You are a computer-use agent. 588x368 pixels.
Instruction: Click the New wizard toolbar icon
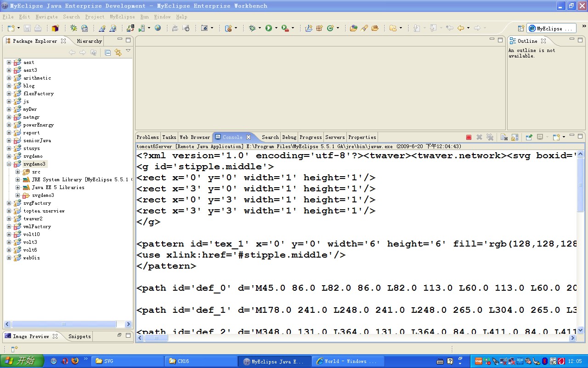[11, 28]
